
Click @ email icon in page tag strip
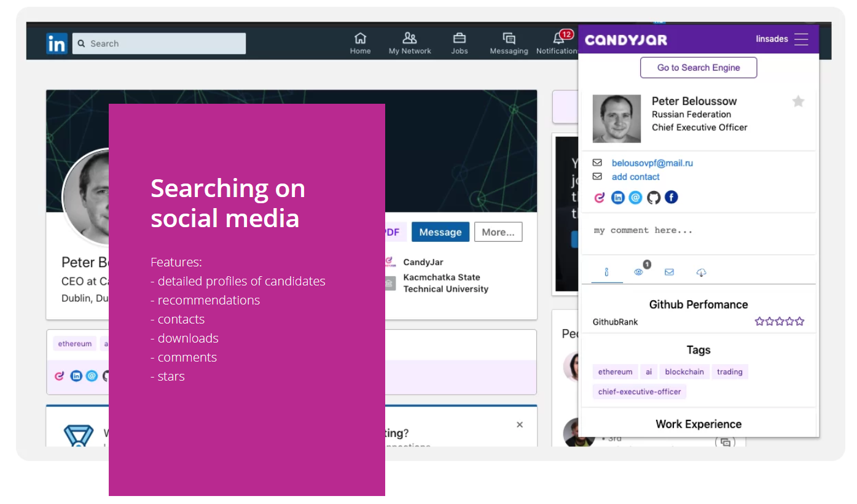pos(92,376)
